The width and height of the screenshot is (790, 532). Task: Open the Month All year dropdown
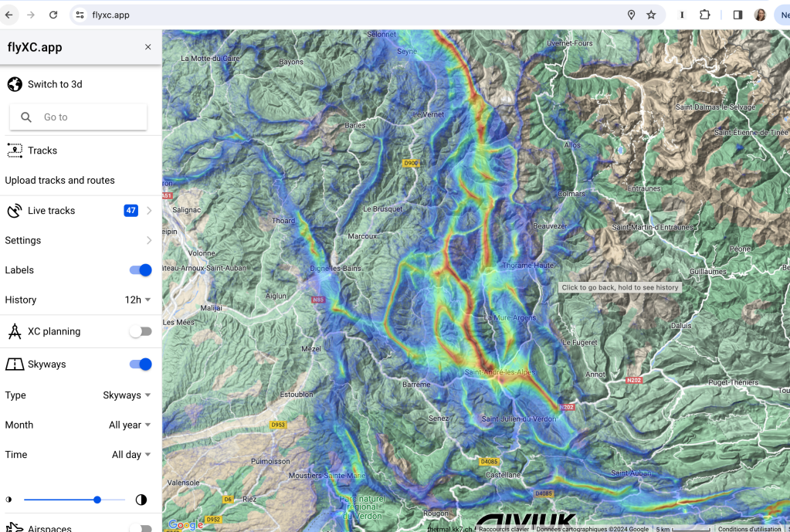coord(130,425)
